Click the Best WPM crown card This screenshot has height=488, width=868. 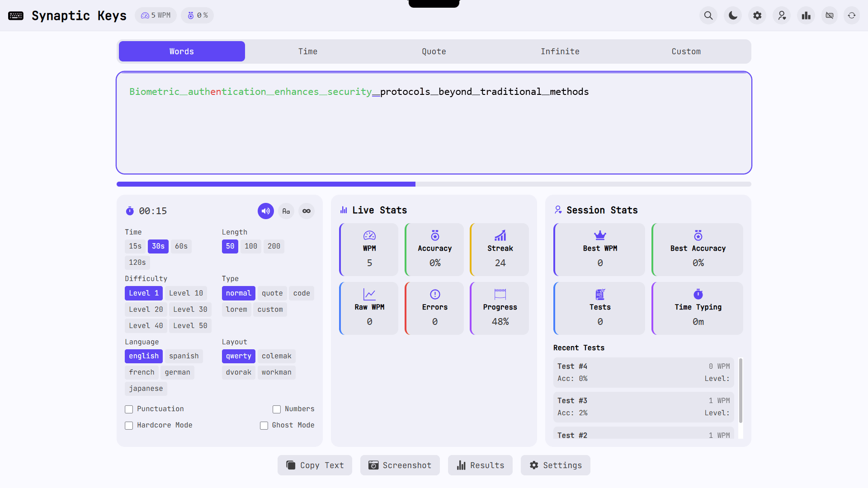tap(599, 249)
